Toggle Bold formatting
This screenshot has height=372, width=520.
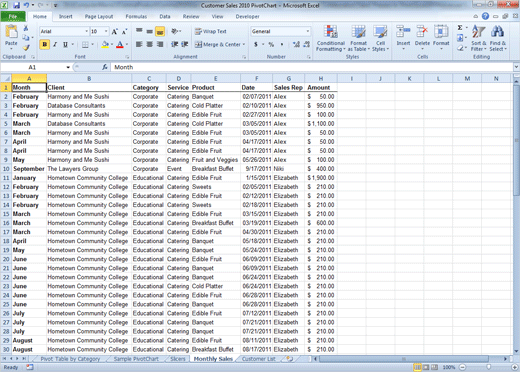(45, 44)
